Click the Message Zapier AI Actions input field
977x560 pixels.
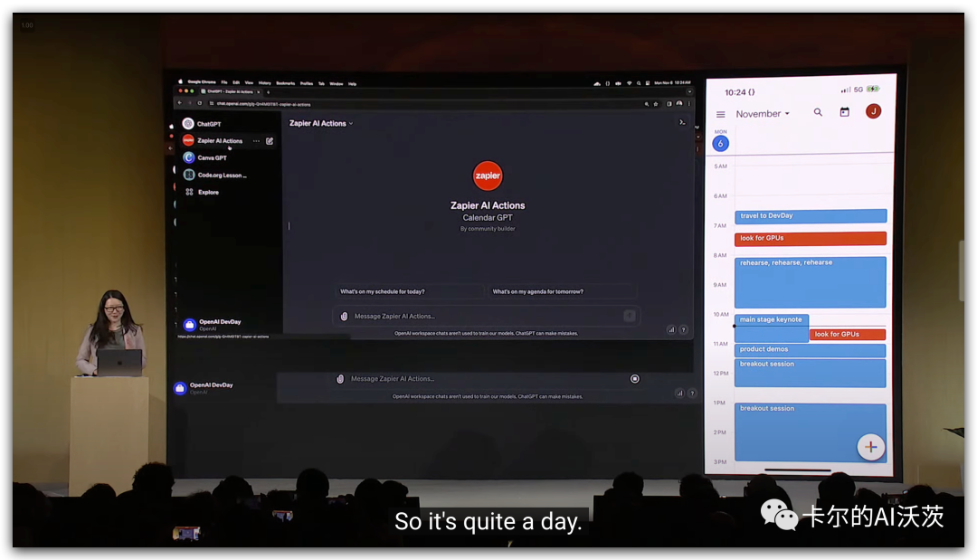[479, 317]
